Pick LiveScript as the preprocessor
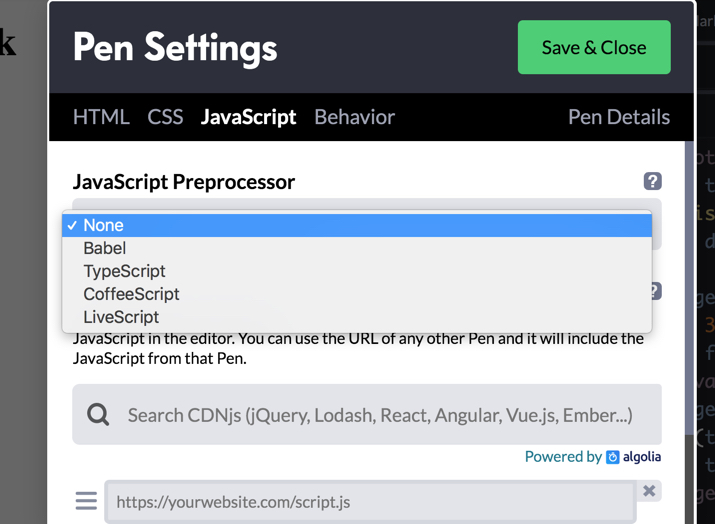Image resolution: width=715 pixels, height=524 pixels. pos(357,316)
